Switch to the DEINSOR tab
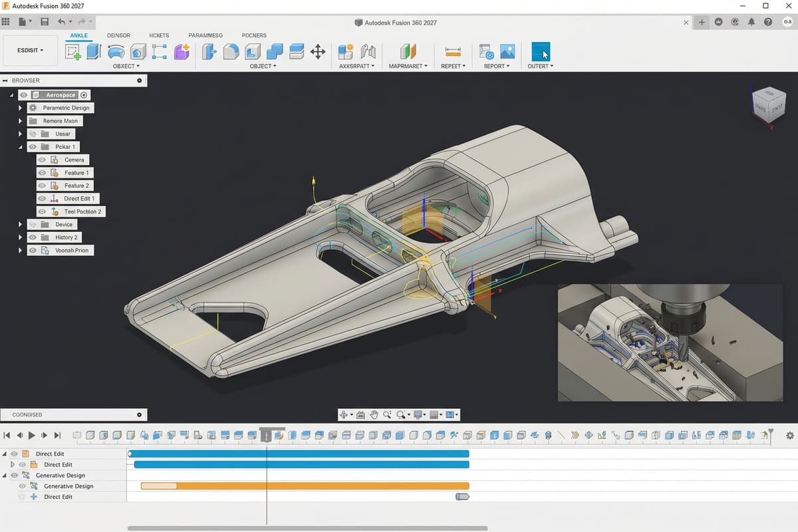This screenshot has height=532, width=798. pos(118,35)
